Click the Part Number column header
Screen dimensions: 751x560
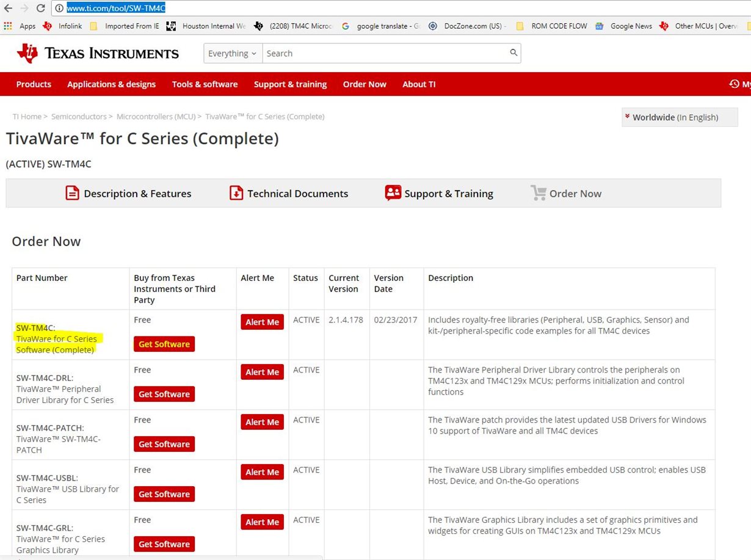pyautogui.click(x=42, y=278)
